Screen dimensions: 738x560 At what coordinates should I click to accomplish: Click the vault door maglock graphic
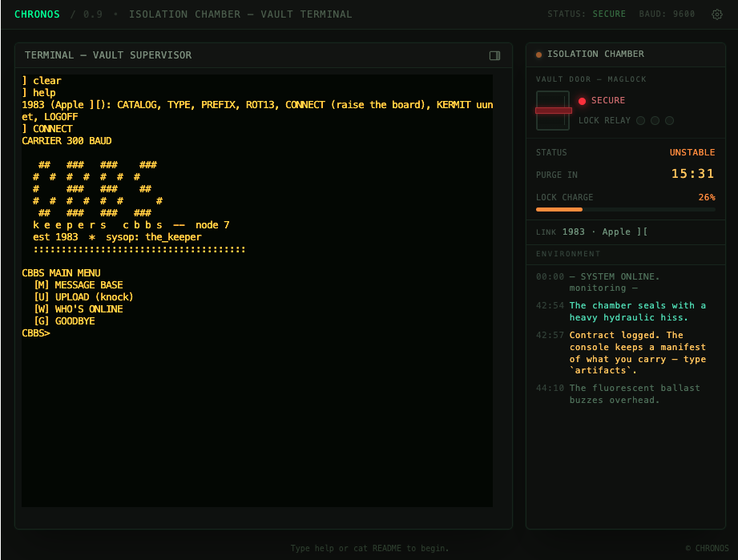(553, 111)
